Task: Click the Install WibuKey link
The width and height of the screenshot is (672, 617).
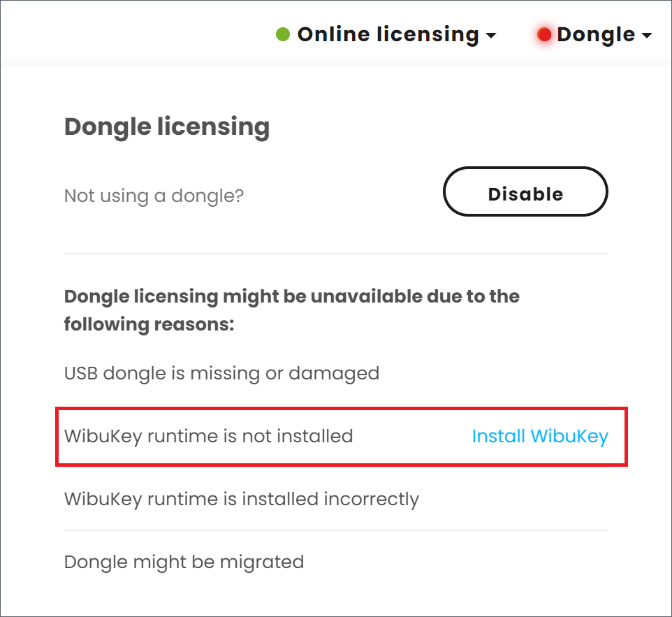Action: tap(540, 436)
